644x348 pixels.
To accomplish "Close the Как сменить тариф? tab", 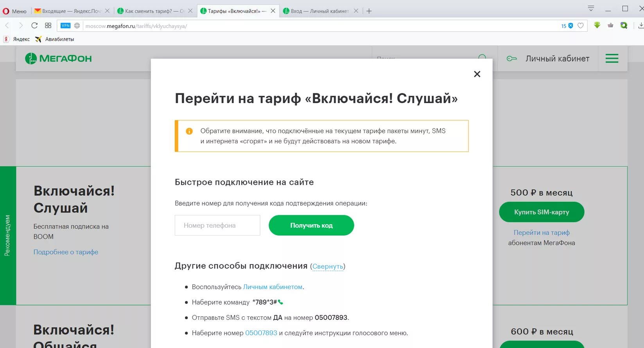I will tap(190, 11).
